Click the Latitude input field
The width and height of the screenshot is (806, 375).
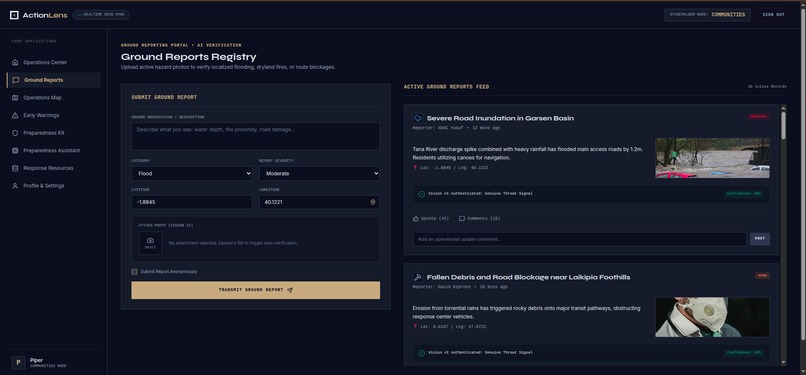point(192,202)
